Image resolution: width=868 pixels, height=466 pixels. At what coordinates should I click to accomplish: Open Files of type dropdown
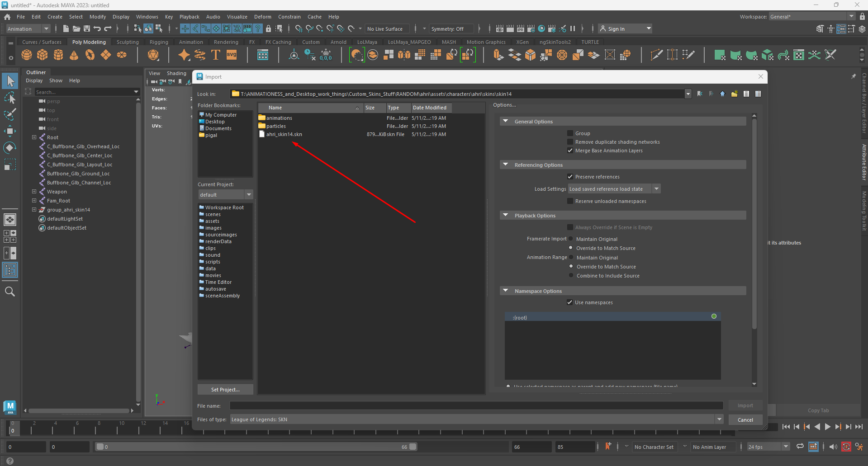click(x=719, y=419)
